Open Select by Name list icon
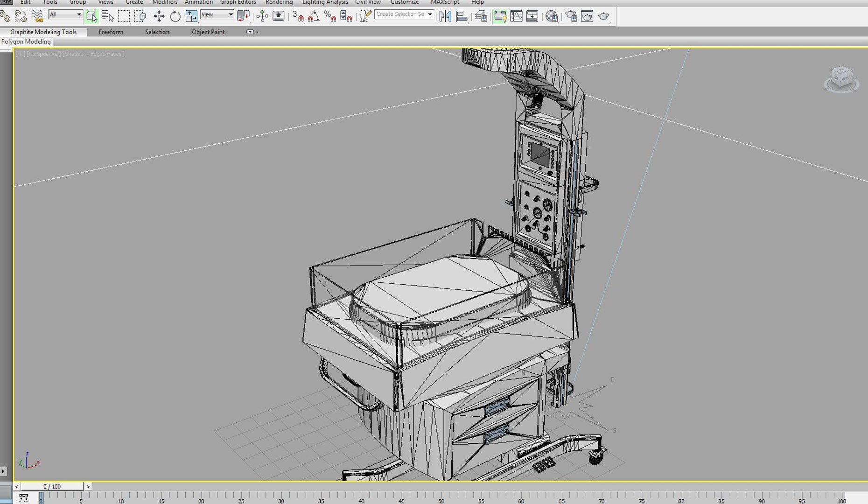868x504 pixels. coord(108,16)
